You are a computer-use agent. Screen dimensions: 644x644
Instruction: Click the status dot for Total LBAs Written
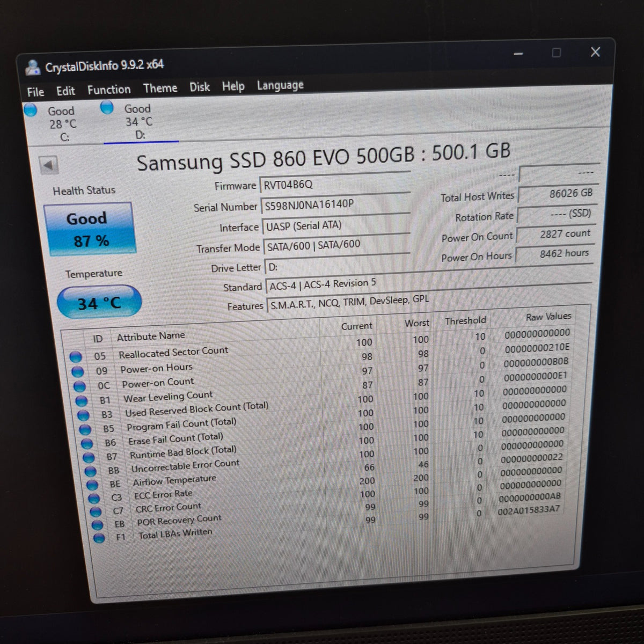99,538
